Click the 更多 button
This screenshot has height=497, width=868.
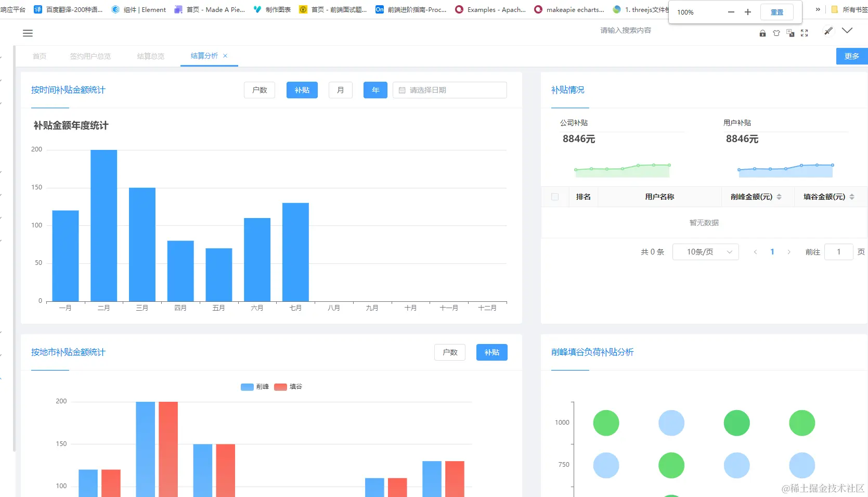pos(852,56)
